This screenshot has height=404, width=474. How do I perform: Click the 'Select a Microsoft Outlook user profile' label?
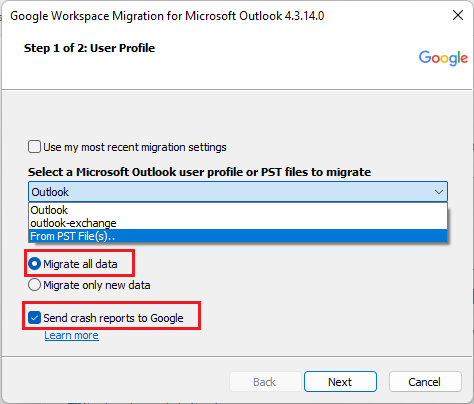point(199,172)
